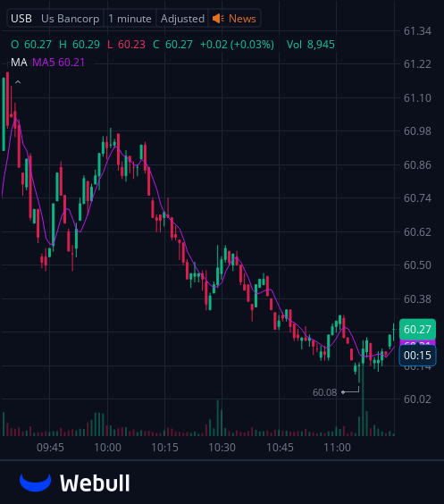444x504 pixels.
Task: Open the Adjusted price setting
Action: (x=182, y=19)
